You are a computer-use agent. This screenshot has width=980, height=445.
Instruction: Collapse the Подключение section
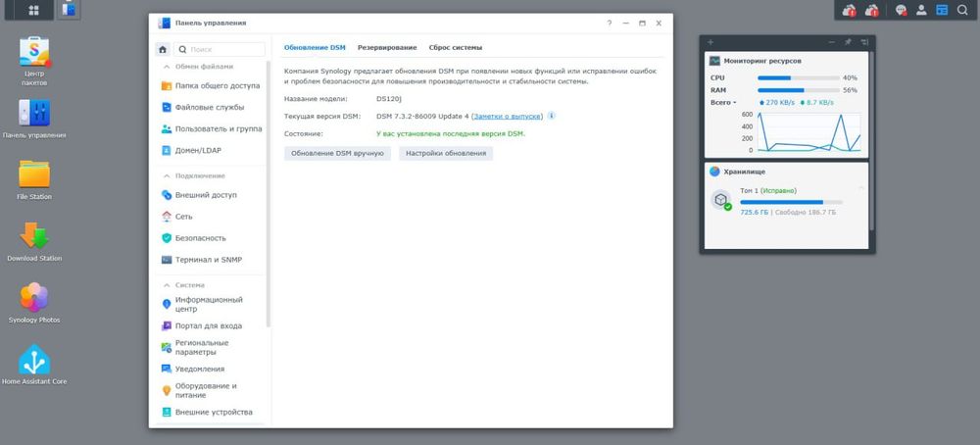pos(167,176)
